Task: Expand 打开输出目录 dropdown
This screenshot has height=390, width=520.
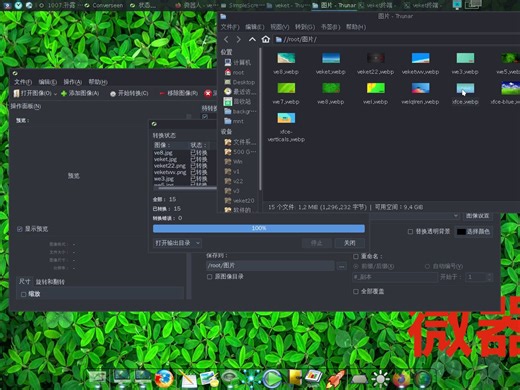Action: 177,243
